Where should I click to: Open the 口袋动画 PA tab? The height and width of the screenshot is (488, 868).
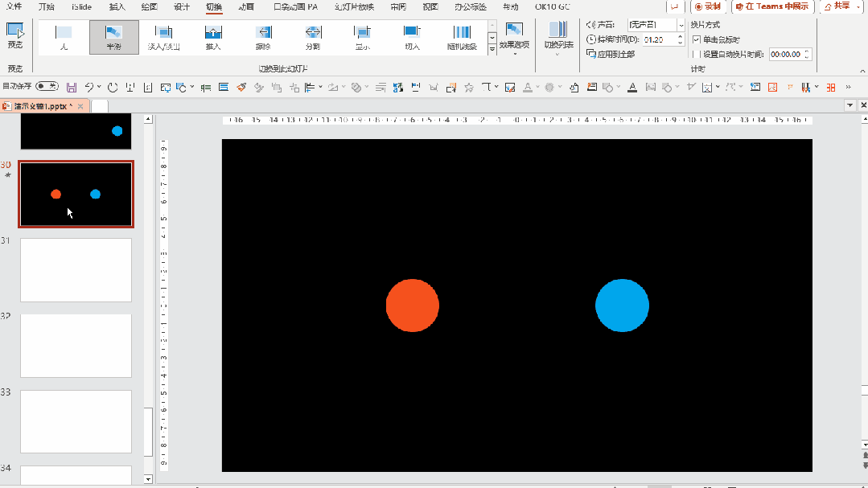pos(296,6)
